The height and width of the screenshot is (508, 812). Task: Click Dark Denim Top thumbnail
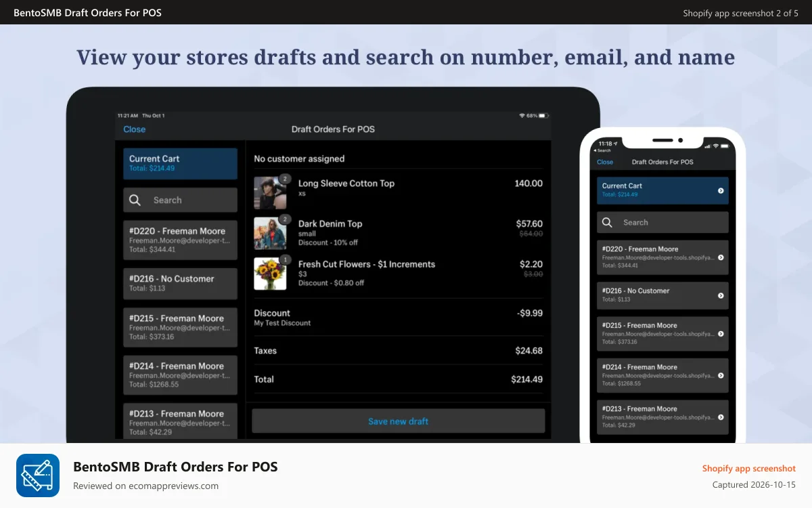[x=270, y=234]
